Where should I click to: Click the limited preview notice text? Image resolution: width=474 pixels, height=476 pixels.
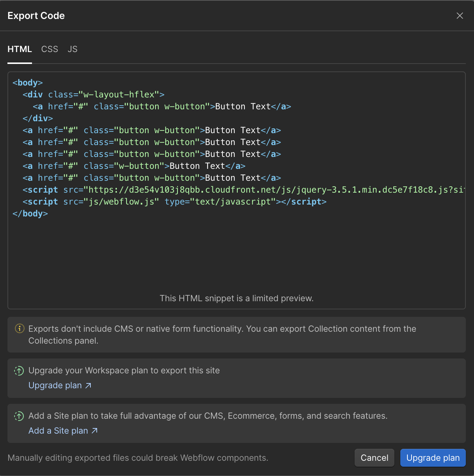tap(237, 298)
